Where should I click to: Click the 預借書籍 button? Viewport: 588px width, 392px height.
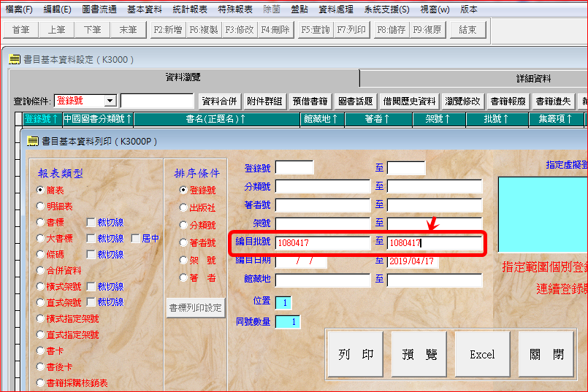pos(310,101)
